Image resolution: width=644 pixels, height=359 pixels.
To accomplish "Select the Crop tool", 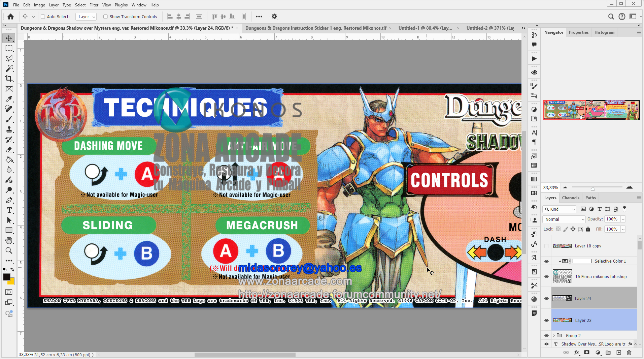I will pyautogui.click(x=9, y=79).
